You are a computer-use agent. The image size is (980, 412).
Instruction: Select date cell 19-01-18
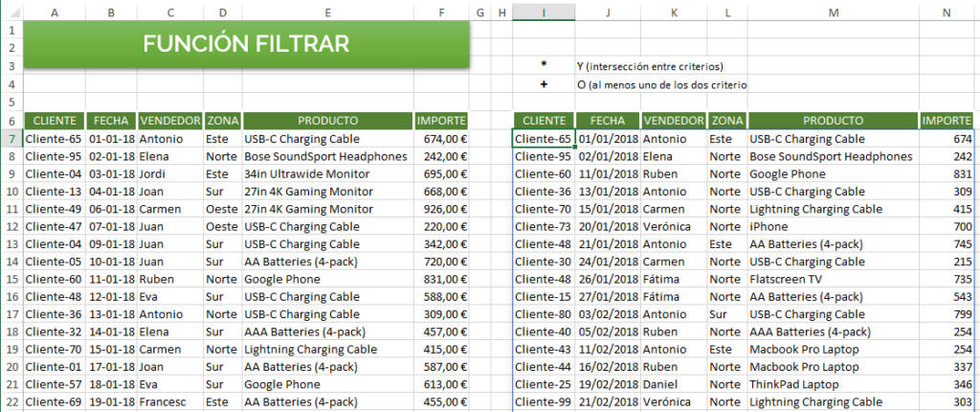pos(111,402)
